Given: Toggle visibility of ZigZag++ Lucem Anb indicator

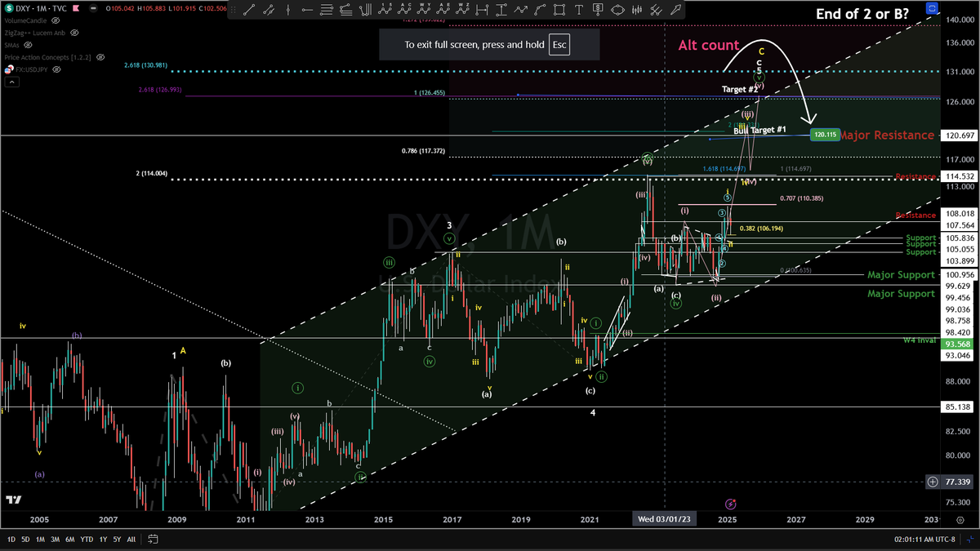Looking at the screenshot, I should pos(74,33).
